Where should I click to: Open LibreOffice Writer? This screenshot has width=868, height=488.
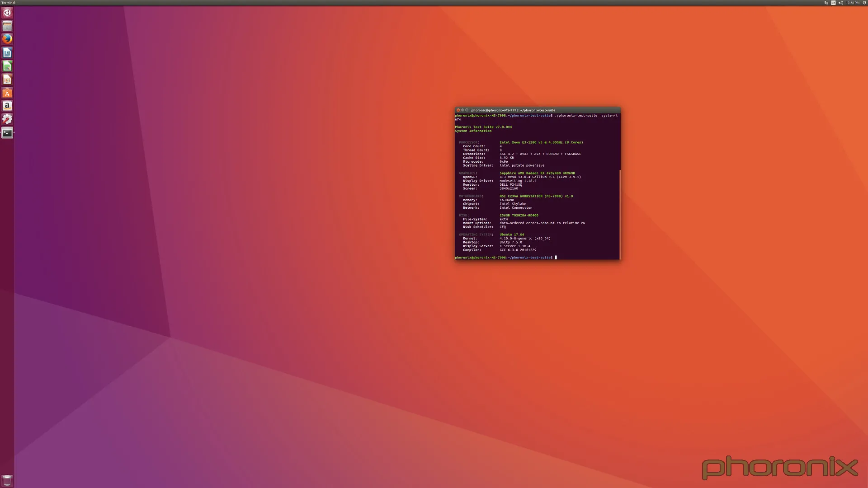pyautogui.click(x=7, y=53)
